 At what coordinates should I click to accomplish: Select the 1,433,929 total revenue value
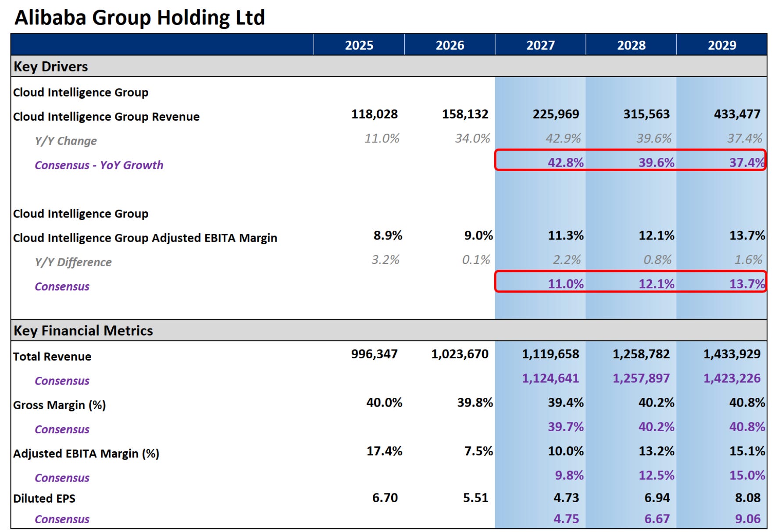click(x=732, y=354)
